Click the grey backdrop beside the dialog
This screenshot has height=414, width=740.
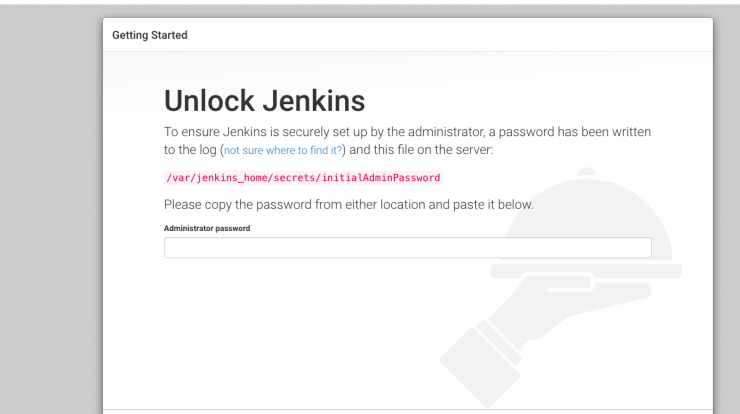pos(51,212)
